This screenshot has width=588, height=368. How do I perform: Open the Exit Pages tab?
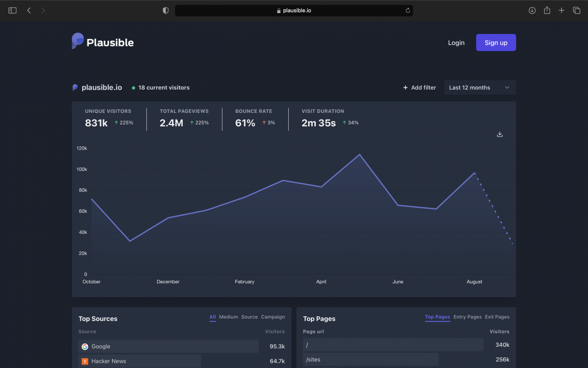(497, 317)
